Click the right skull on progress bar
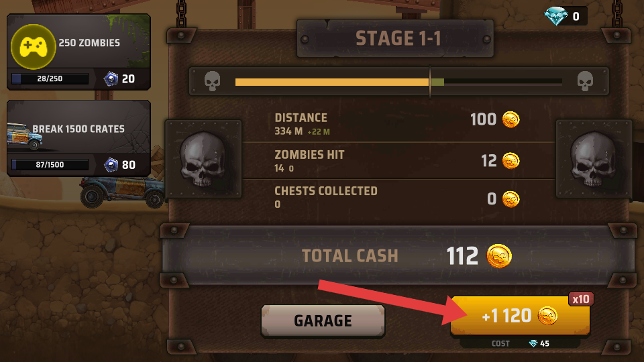The height and width of the screenshot is (362, 644). coord(585,81)
